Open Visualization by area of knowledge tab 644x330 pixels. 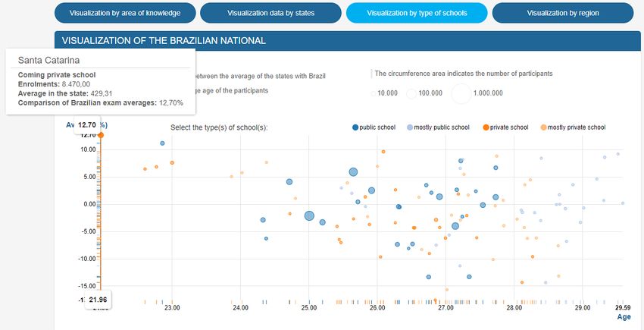[125, 13]
